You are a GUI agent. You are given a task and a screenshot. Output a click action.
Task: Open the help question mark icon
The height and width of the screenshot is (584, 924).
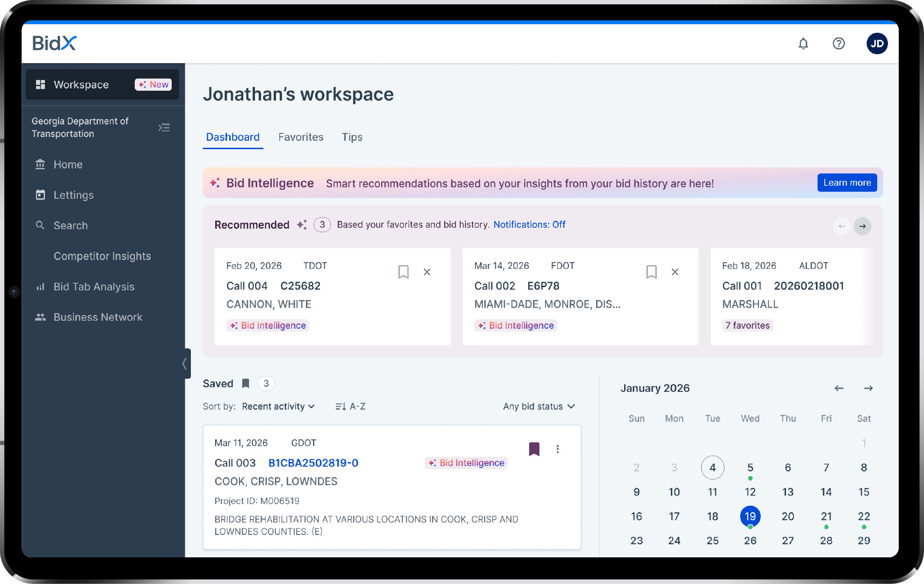tap(838, 43)
